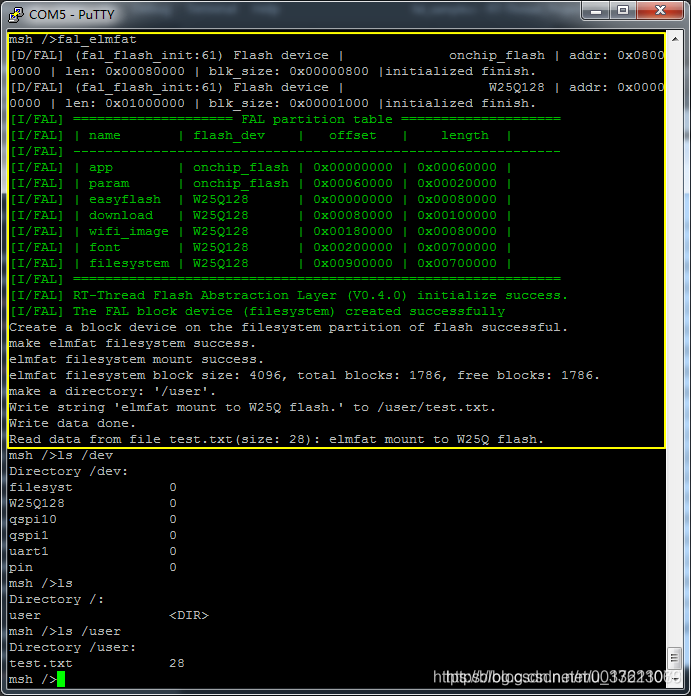
Task: Click the 'filesyst' device entry
Action: tap(41, 487)
